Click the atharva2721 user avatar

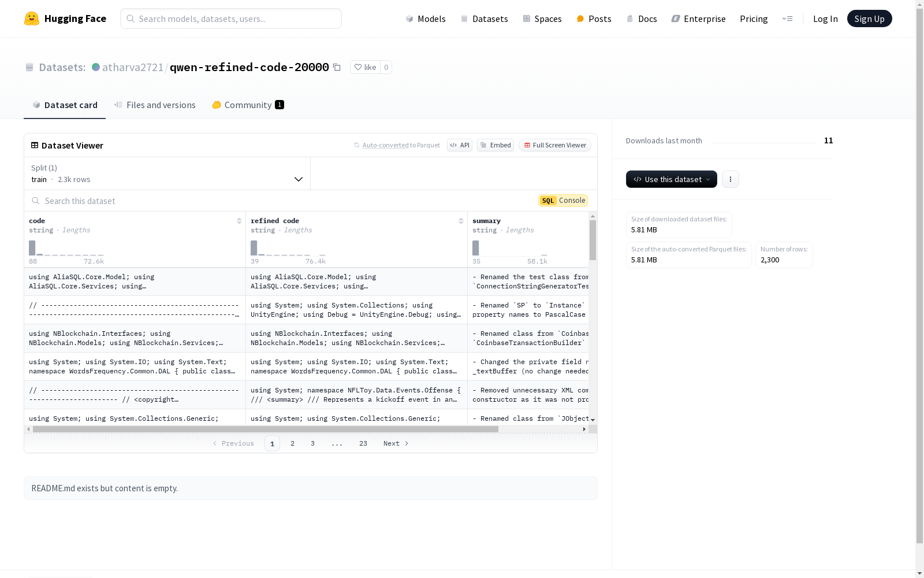click(x=96, y=67)
